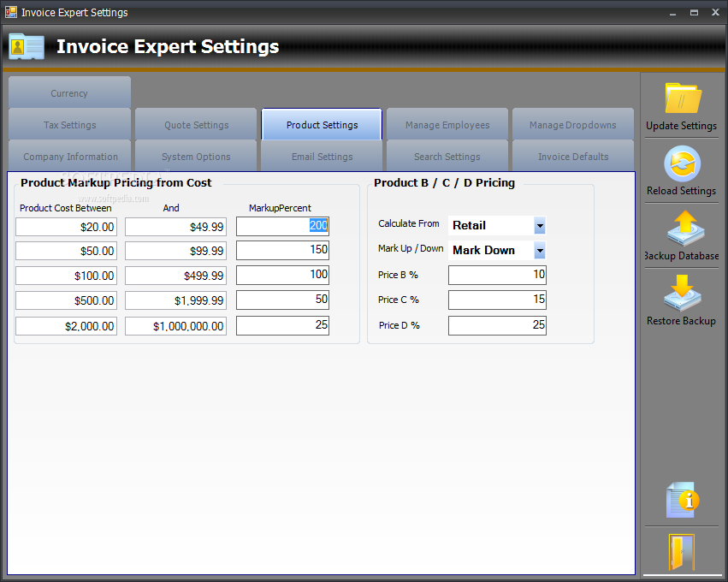
Task: Click the markup percent field showing 50
Action: (282, 300)
